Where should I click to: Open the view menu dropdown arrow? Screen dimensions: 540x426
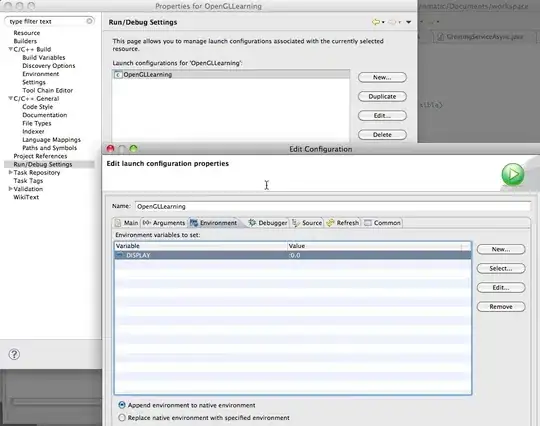click(x=408, y=22)
